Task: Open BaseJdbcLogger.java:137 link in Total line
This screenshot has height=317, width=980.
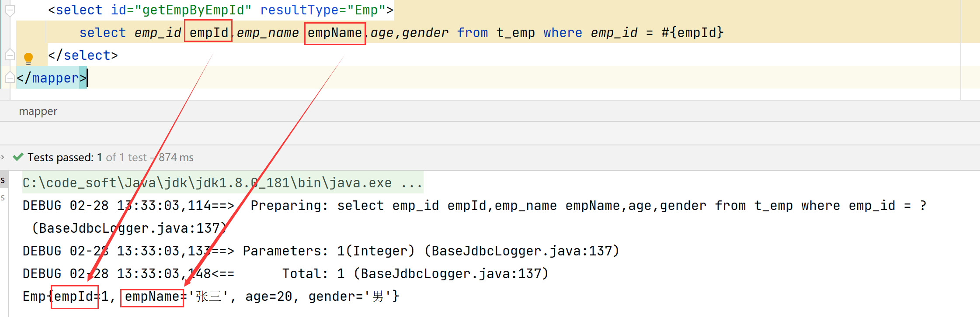Action: 451,274
